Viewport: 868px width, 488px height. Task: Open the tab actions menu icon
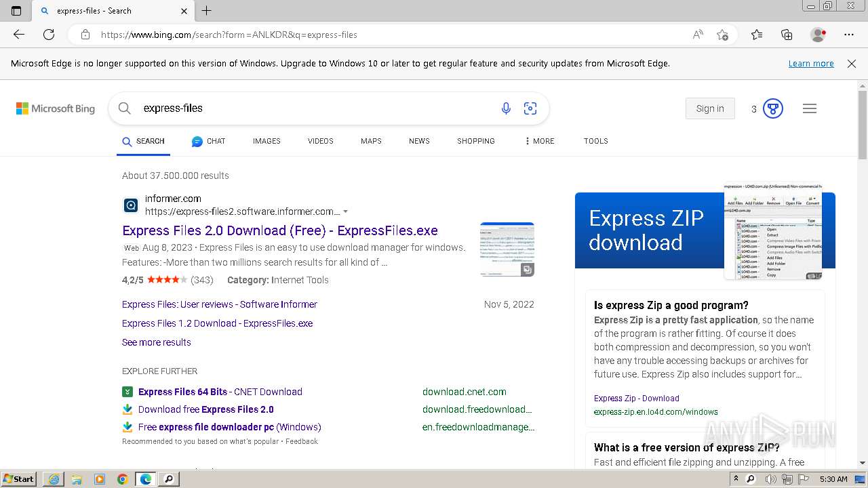click(x=16, y=11)
